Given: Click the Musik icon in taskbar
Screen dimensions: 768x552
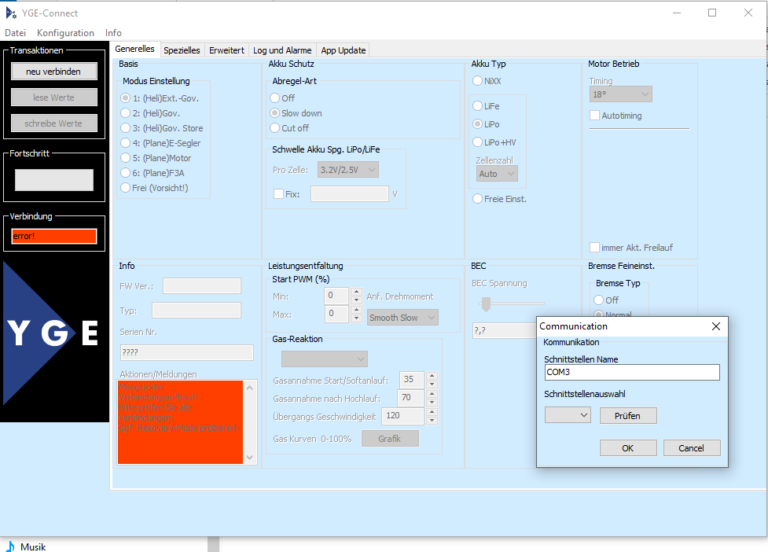Looking at the screenshot, I should coord(10,546).
